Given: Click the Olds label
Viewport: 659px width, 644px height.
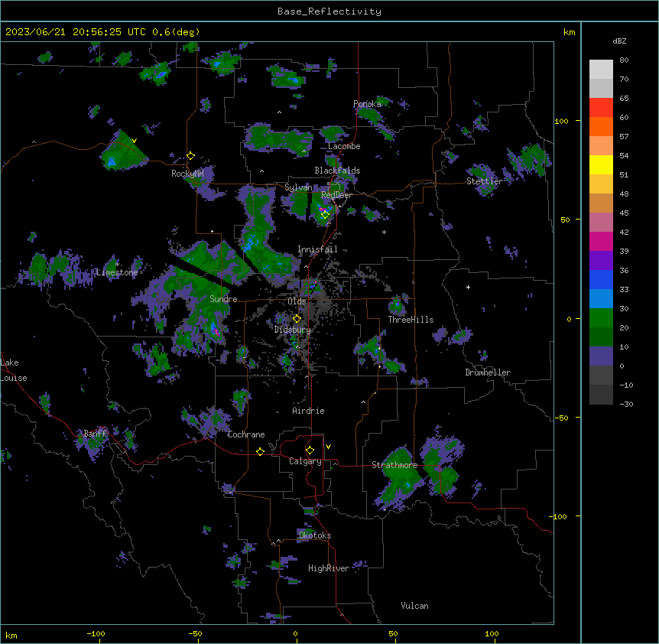Looking at the screenshot, I should (297, 301).
